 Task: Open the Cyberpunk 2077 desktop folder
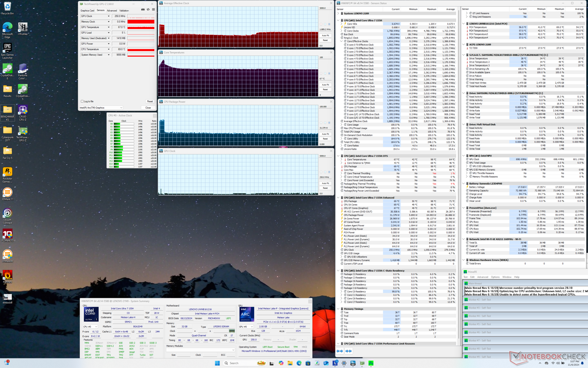click(x=7, y=134)
